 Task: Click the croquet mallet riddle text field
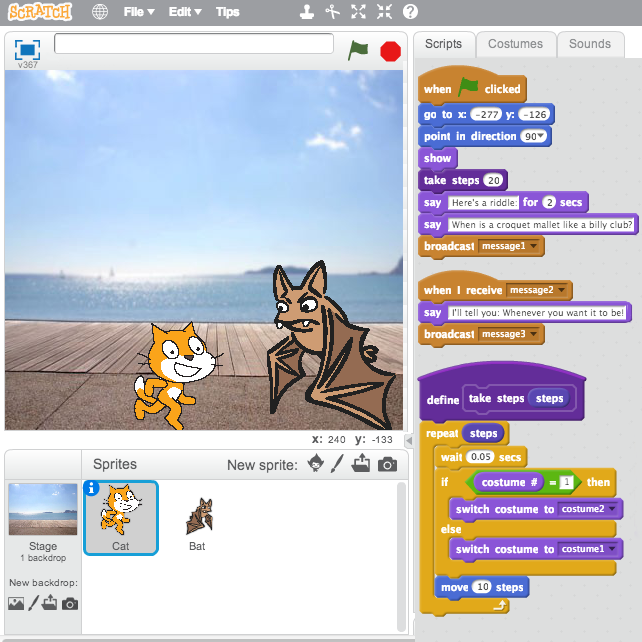click(x=541, y=224)
